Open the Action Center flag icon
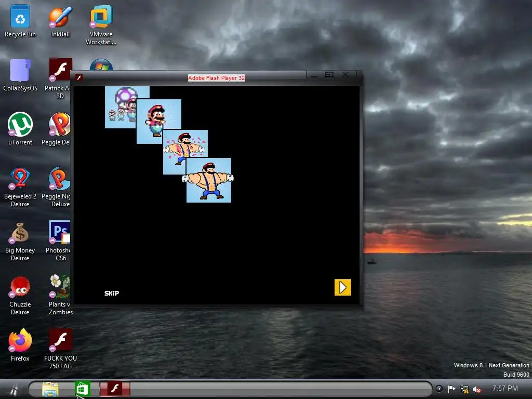Viewport: 532px width, 399px height. (x=451, y=389)
